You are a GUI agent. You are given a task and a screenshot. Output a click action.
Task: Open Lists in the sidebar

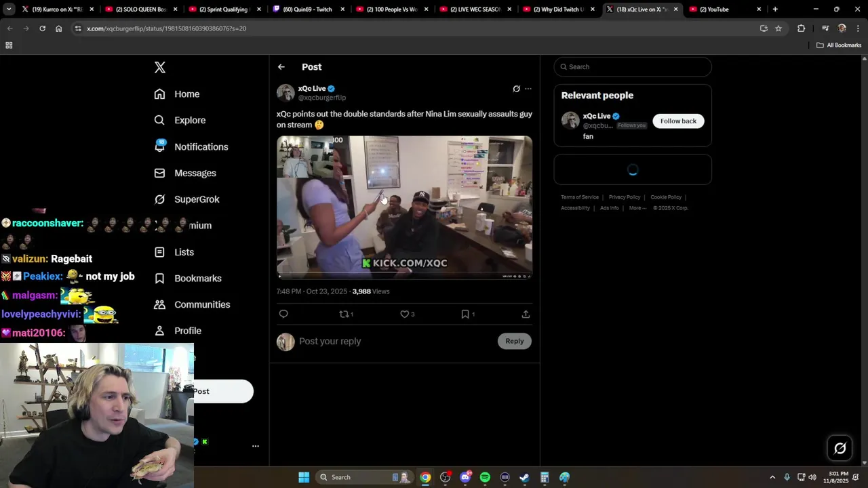(174, 252)
